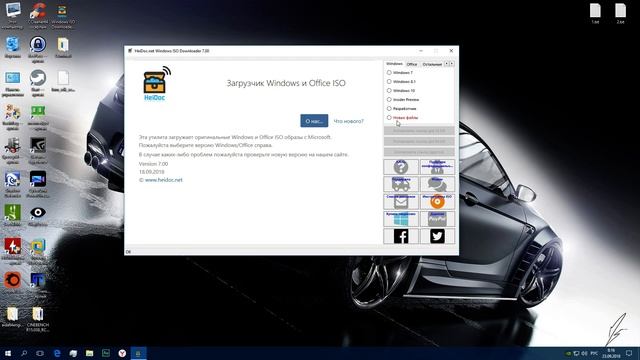This screenshot has height=360, width=640.
Task: Open the Recycle Bin desktop icon
Action: click(13, 47)
